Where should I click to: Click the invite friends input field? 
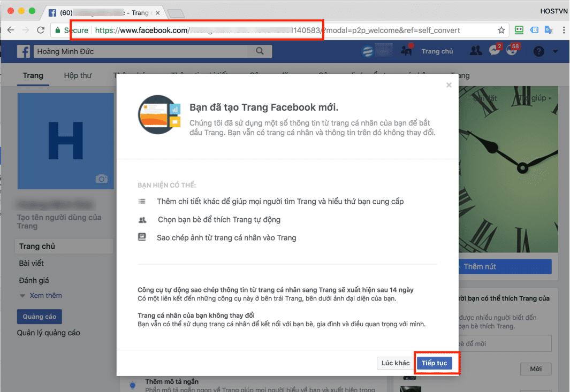505,344
